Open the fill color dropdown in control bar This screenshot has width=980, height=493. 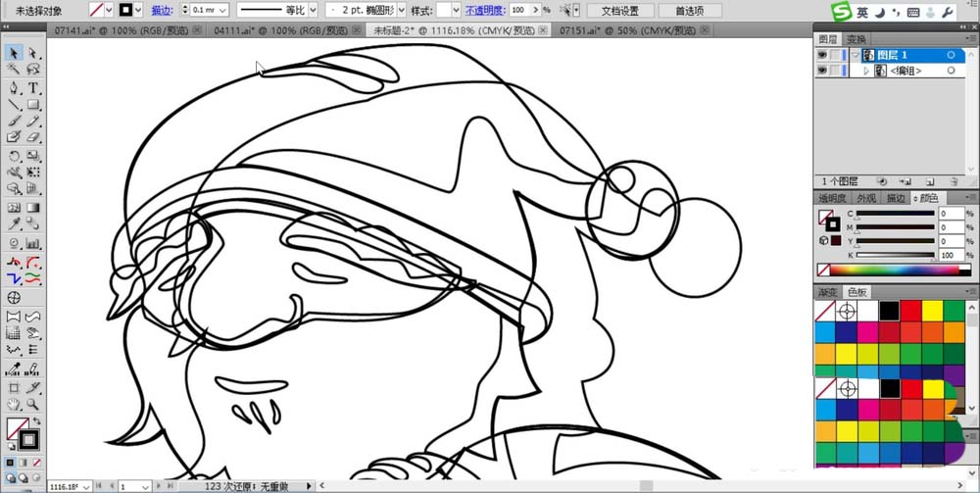[109, 10]
